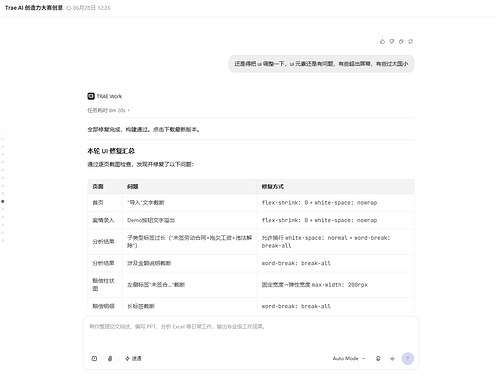Click the purple send arrow button
Viewport: 496px width, 375px height.
(408, 359)
